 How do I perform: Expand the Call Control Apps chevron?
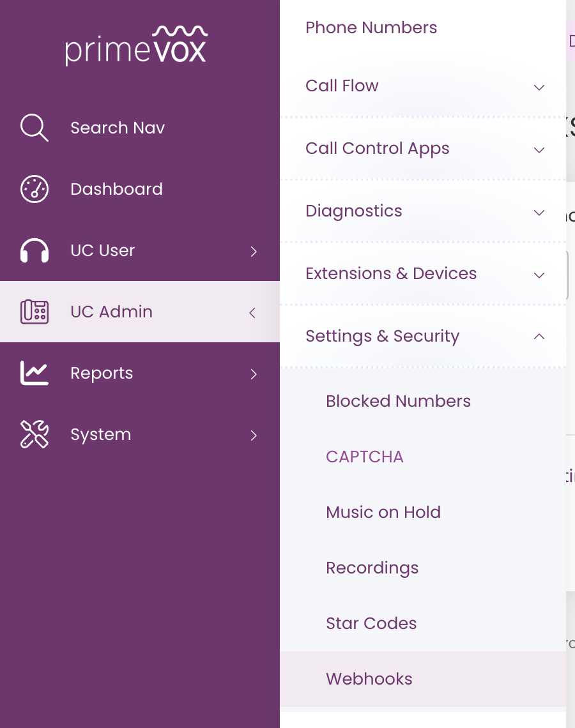[539, 150]
